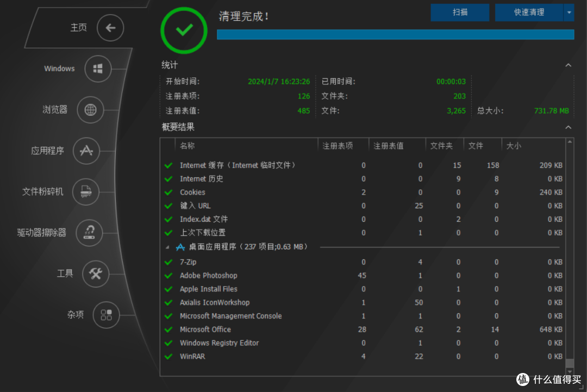Click checkmark next to WinRAR
This screenshot has height=392, width=587.
point(168,357)
